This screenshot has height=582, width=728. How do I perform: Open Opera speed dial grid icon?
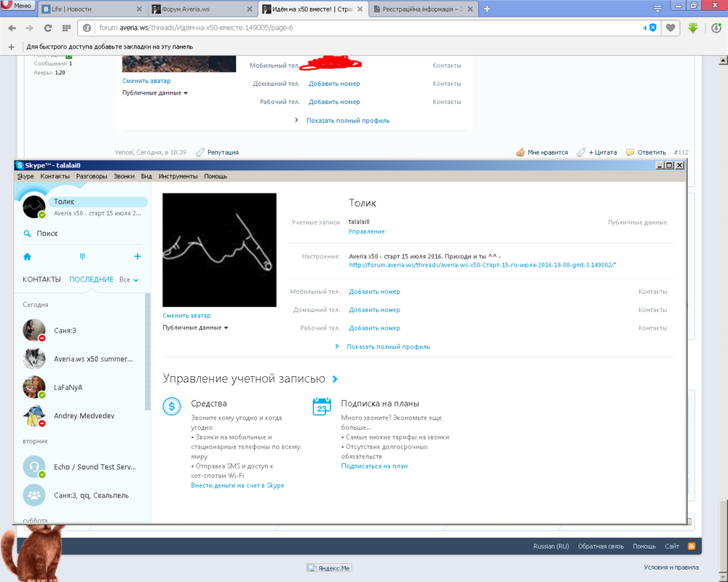click(x=66, y=28)
